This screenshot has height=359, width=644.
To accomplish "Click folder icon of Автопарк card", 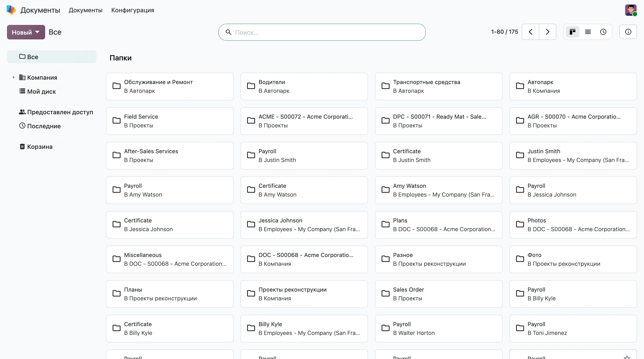I will point(520,86).
